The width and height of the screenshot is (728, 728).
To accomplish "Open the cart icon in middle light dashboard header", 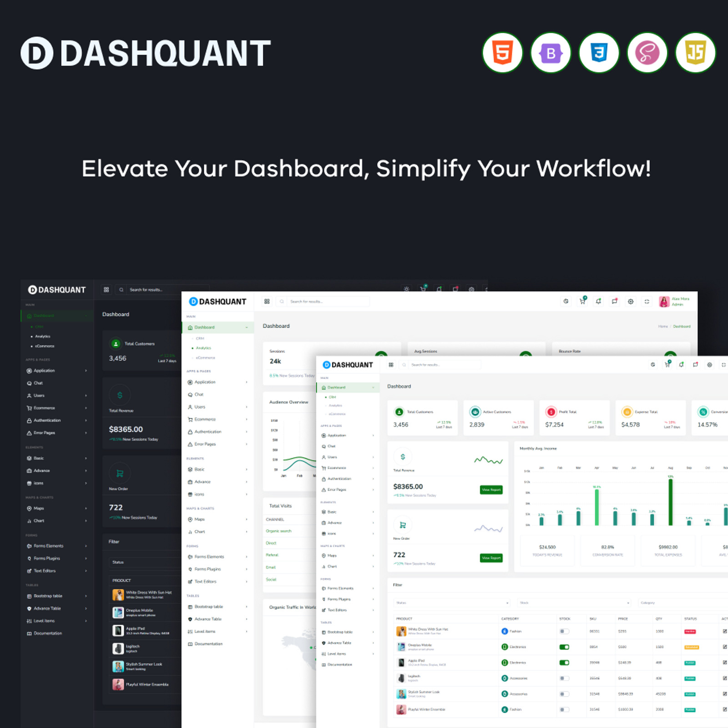I will [582, 301].
